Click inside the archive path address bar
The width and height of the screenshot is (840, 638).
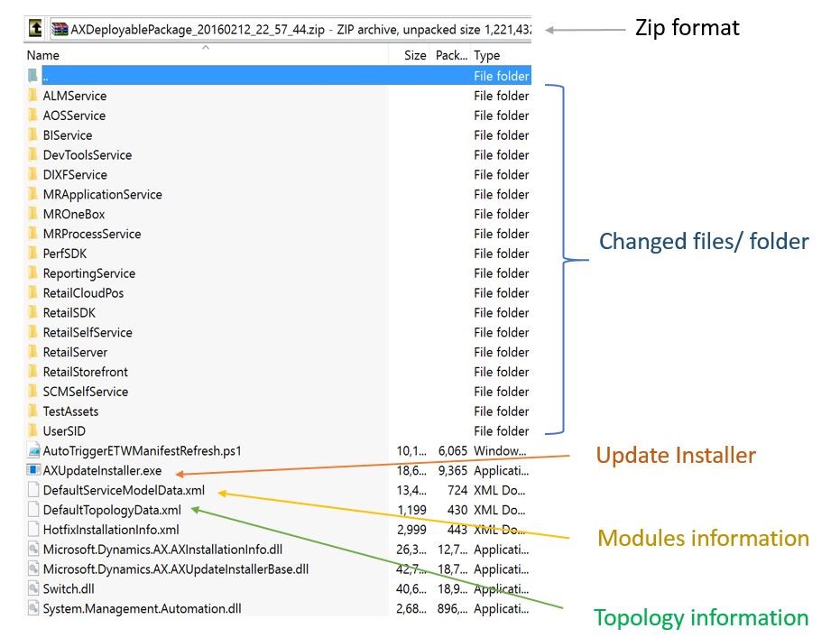(x=271, y=27)
